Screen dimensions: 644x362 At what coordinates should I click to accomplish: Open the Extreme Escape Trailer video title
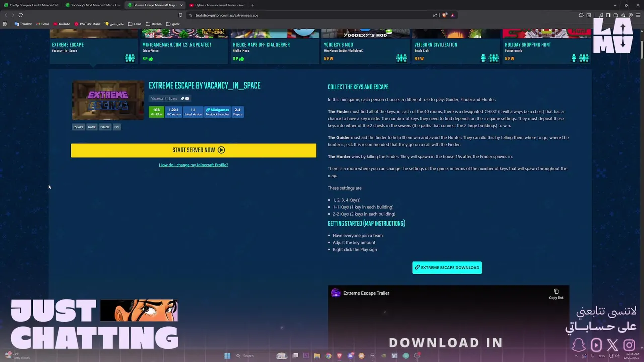click(366, 293)
